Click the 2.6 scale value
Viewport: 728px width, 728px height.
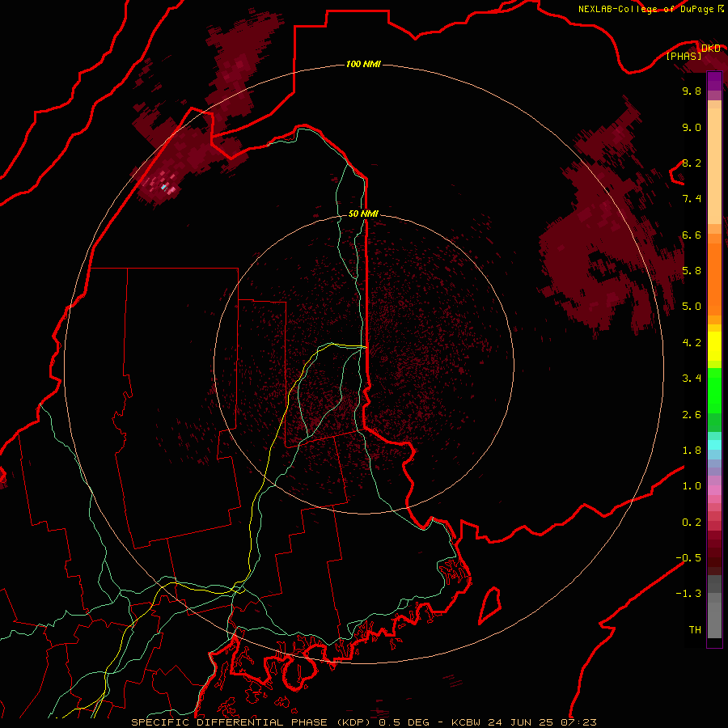click(x=692, y=415)
